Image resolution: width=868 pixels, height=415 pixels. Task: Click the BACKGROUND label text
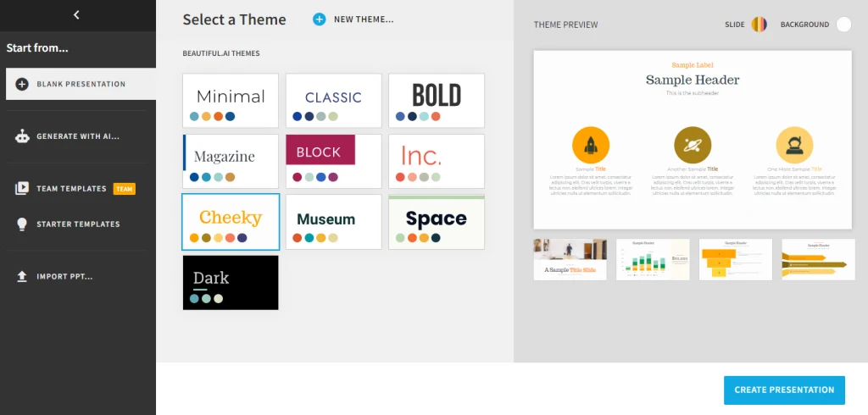coord(804,25)
